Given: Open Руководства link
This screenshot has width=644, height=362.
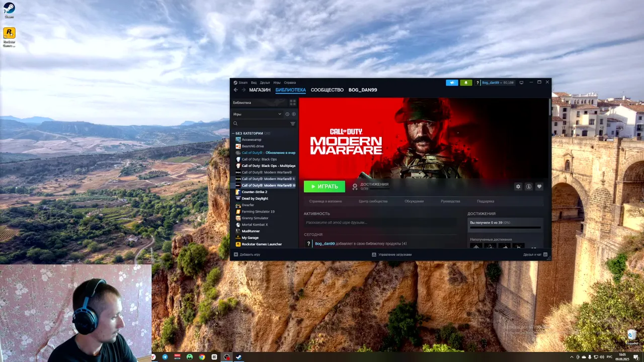Looking at the screenshot, I should pyautogui.click(x=450, y=201).
